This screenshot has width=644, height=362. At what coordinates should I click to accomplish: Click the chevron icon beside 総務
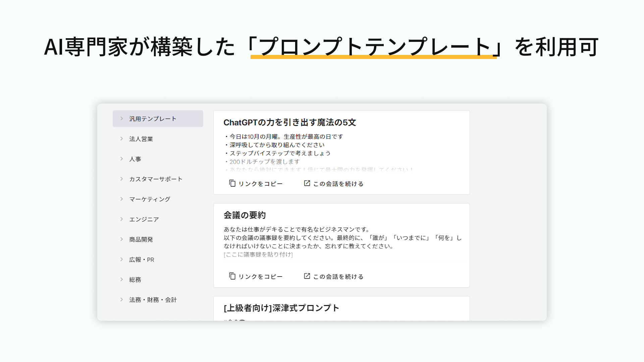[121, 279]
